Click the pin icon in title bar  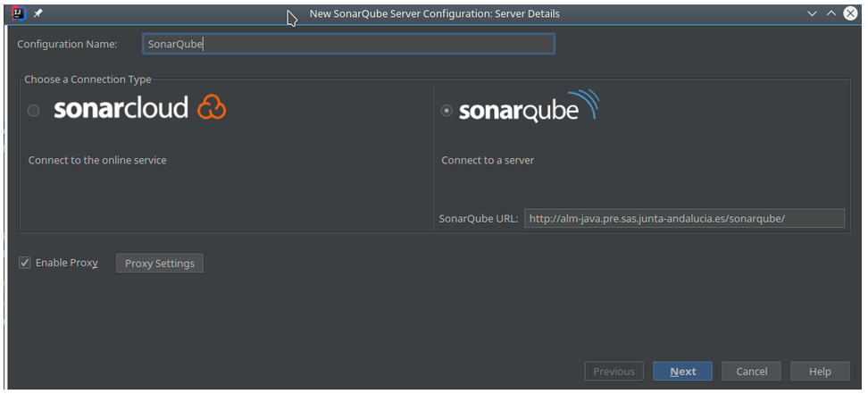pyautogui.click(x=38, y=13)
